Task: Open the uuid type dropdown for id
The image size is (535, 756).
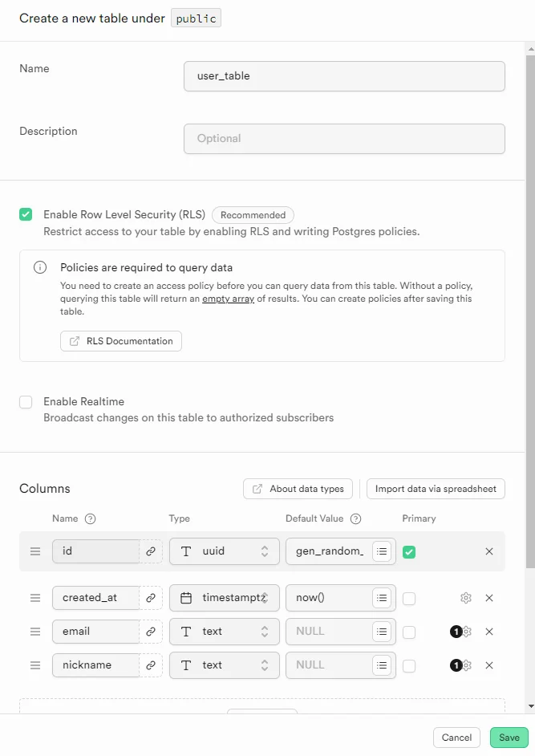Action: (x=225, y=551)
